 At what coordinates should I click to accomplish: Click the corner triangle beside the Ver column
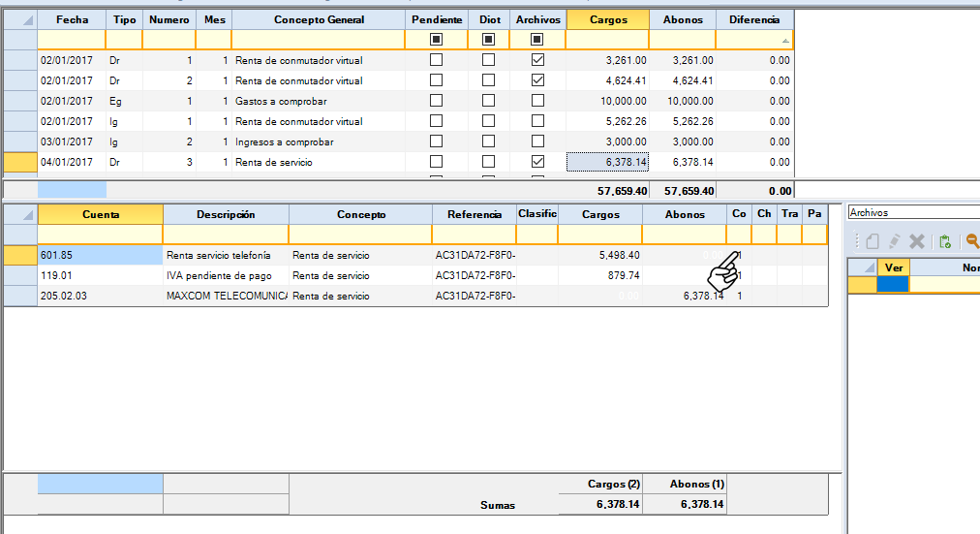pyautogui.click(x=870, y=267)
